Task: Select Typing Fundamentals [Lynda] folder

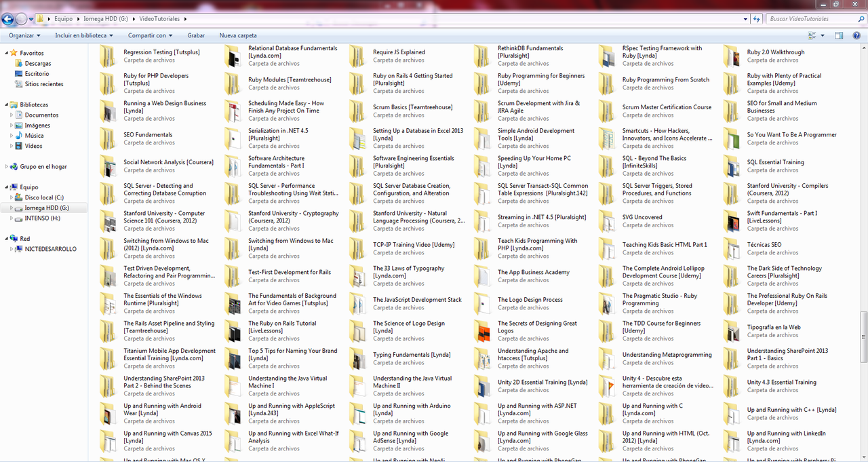Action: [x=408, y=358]
